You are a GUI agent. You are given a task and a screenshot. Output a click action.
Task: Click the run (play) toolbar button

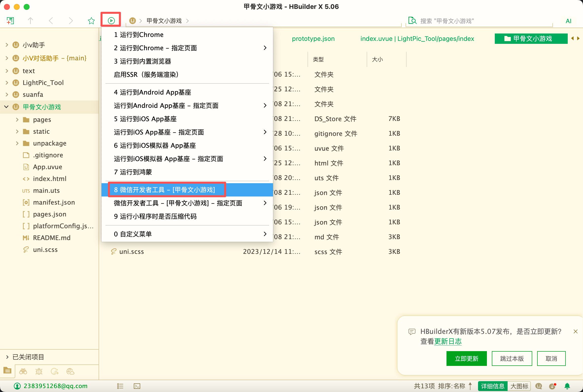(111, 20)
